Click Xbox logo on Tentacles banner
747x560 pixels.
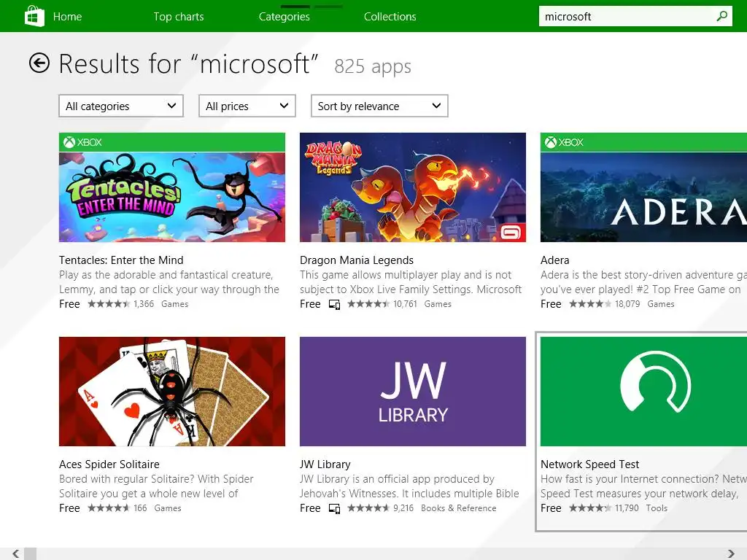tap(69, 142)
